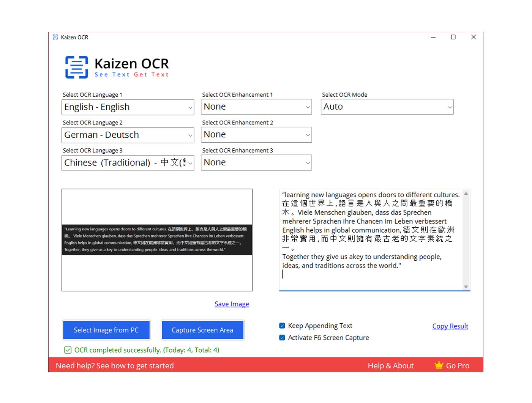Minimize the Kaizen OCR window

click(433, 37)
